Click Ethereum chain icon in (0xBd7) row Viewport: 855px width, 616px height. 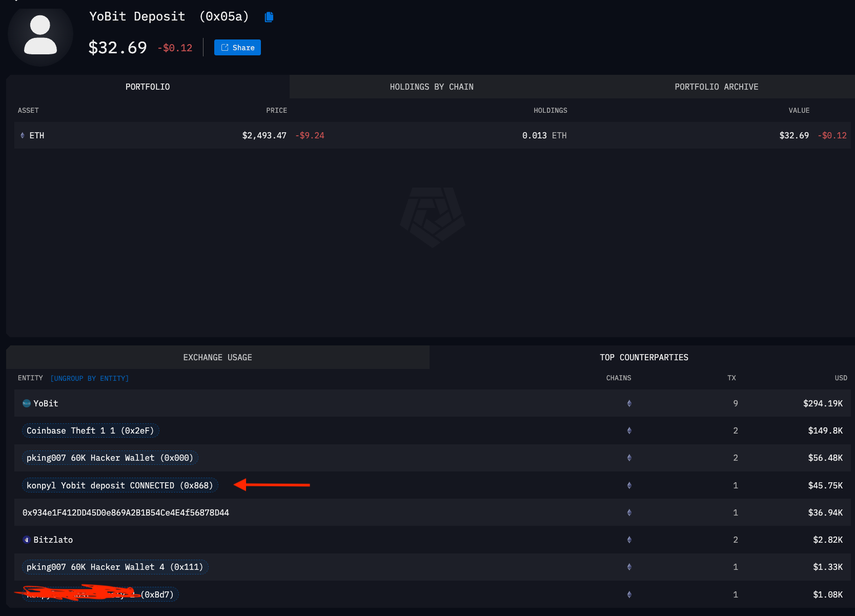tap(629, 594)
